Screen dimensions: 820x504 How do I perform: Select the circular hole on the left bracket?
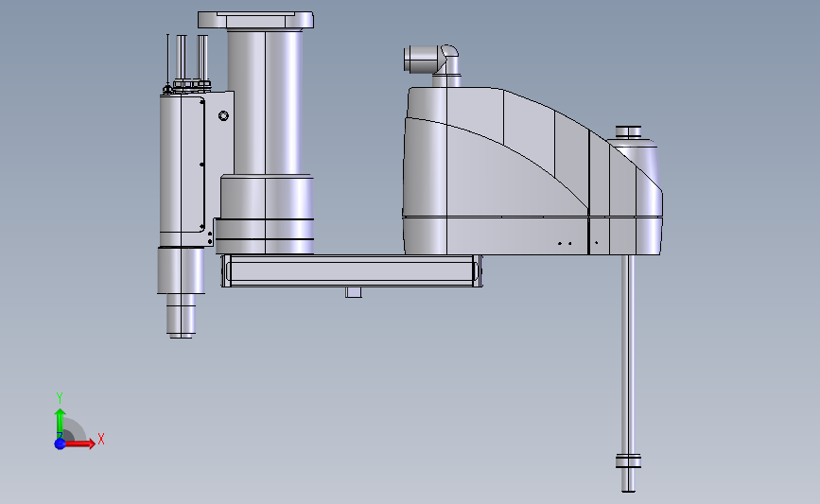(223, 115)
